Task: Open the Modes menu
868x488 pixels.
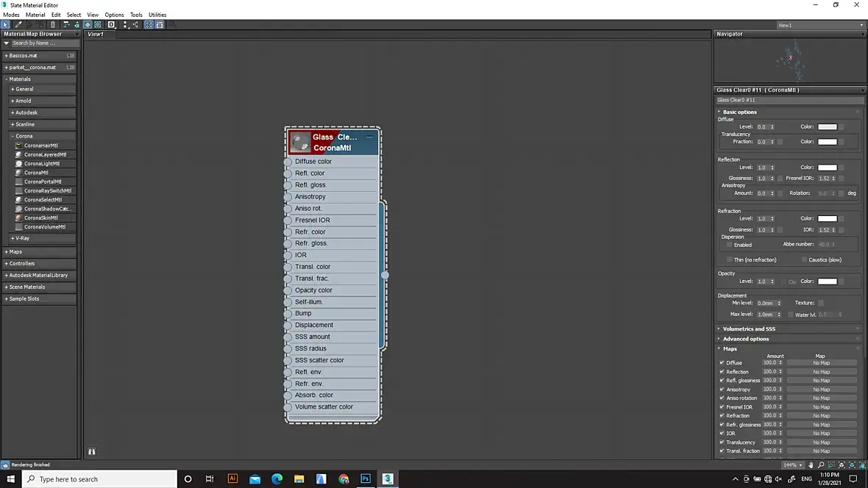Action: tap(11, 15)
